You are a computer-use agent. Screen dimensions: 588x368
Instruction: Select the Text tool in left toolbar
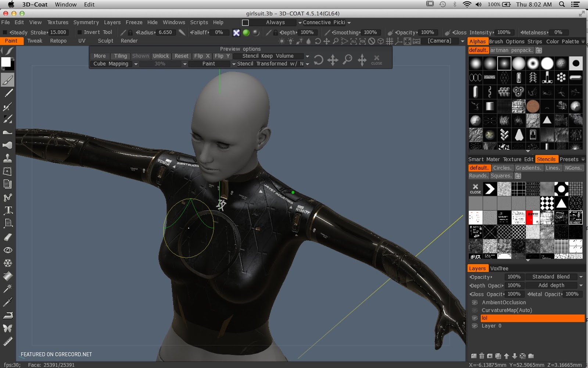tap(8, 210)
